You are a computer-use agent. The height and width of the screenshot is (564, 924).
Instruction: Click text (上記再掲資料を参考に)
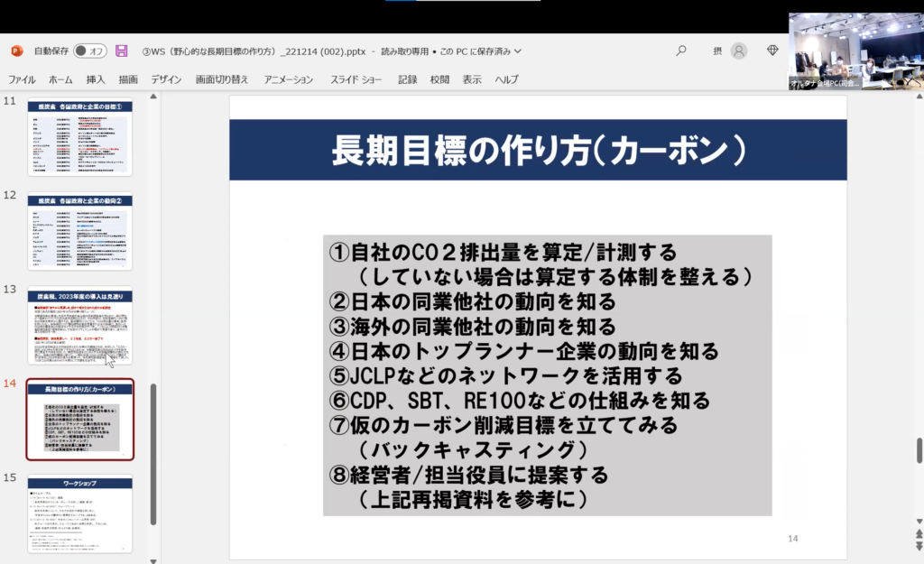(473, 500)
